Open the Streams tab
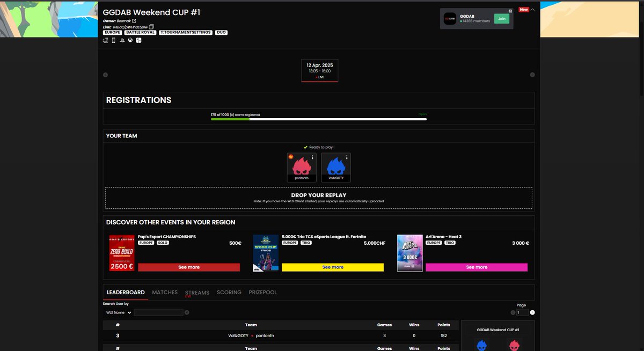 click(x=197, y=292)
